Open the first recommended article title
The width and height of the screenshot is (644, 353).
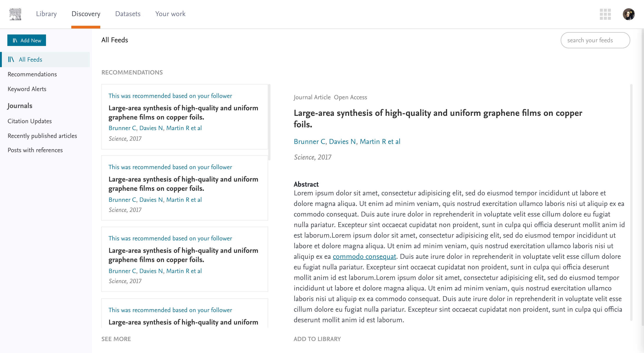(x=183, y=112)
